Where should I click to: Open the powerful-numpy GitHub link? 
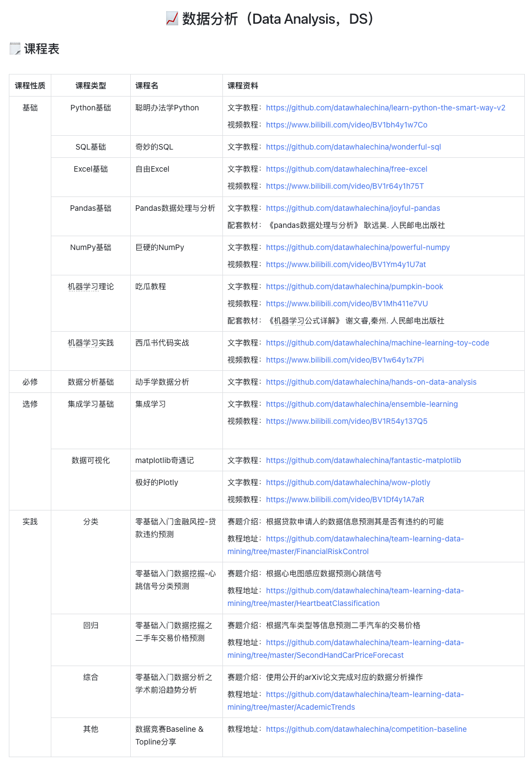tap(358, 247)
